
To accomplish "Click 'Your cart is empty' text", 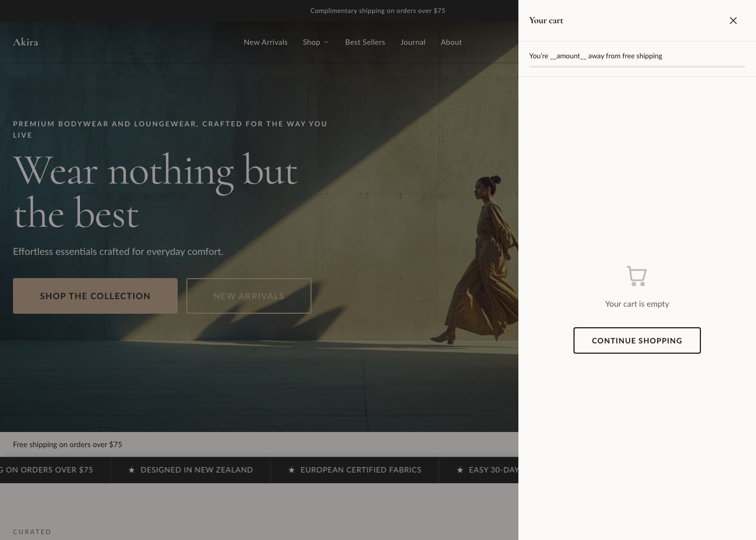I will (x=637, y=304).
